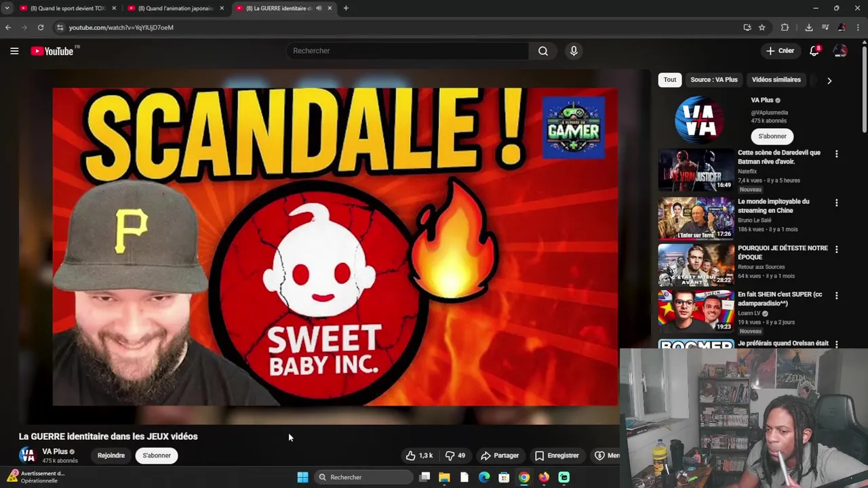Screen dimensions: 868x488
Task: View site information icon in address bar
Action: pyautogui.click(x=60, y=27)
